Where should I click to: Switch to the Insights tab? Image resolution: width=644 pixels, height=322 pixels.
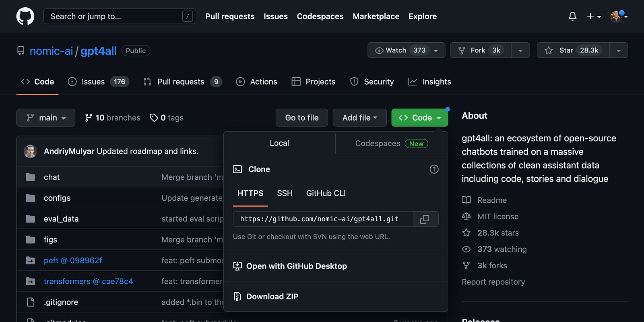pyautogui.click(x=429, y=82)
